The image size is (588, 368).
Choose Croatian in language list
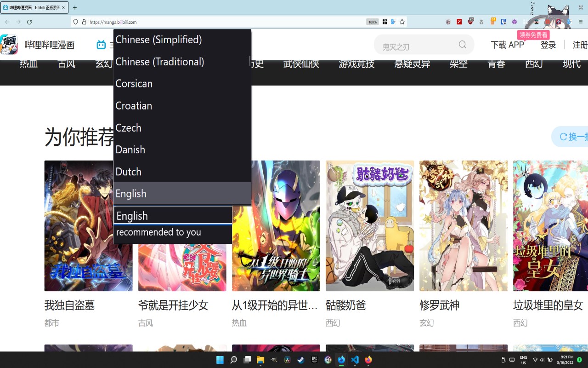point(182,106)
